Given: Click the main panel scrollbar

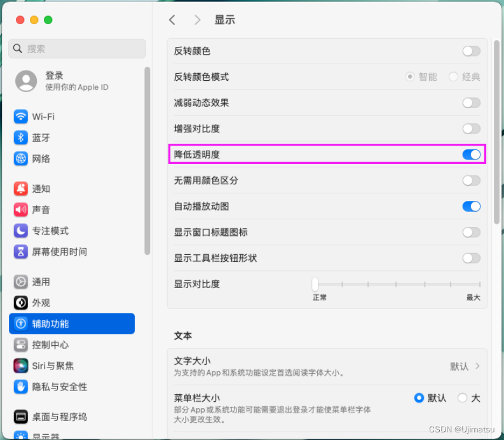Looking at the screenshot, I should click(x=496, y=132).
